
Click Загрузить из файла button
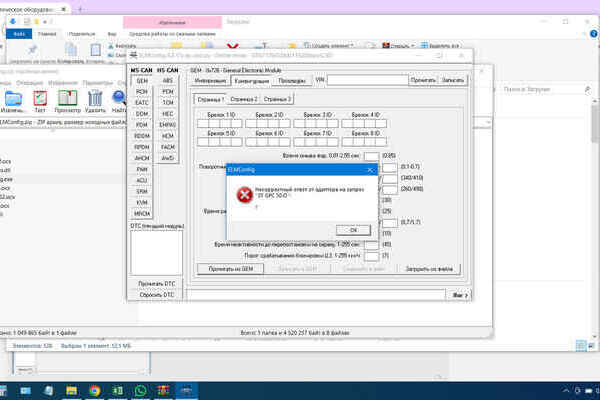click(x=429, y=269)
